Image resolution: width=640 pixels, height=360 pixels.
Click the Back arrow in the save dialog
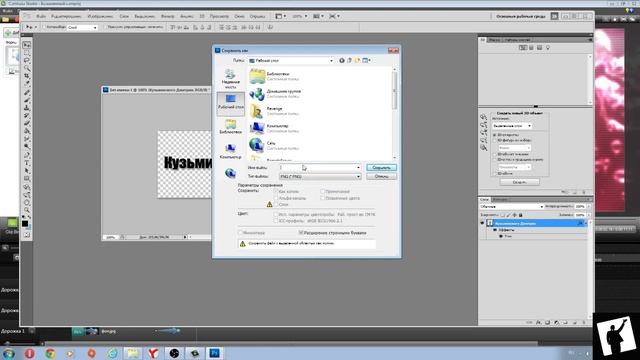pyautogui.click(x=342, y=60)
